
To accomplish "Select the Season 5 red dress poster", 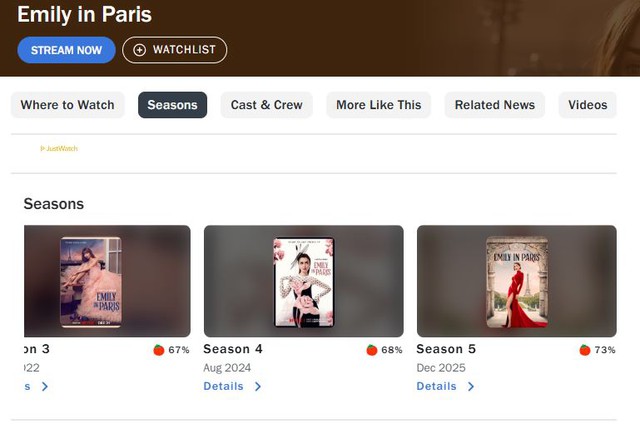I will pos(517,282).
